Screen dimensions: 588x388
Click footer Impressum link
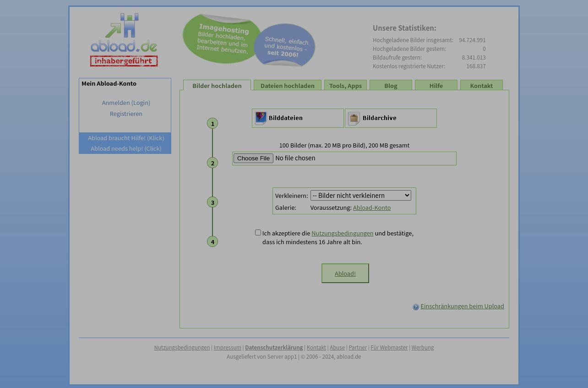click(x=227, y=348)
